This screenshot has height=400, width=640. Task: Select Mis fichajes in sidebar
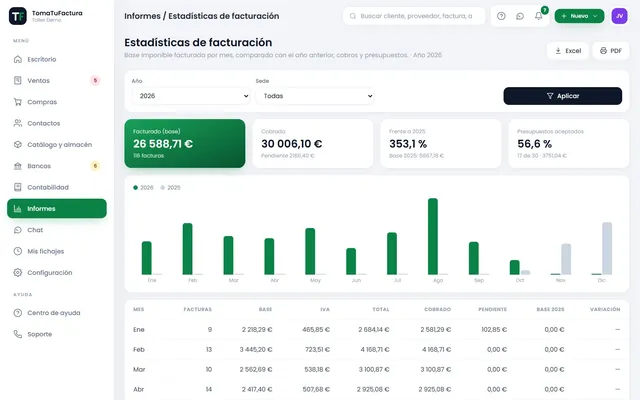(x=57, y=251)
